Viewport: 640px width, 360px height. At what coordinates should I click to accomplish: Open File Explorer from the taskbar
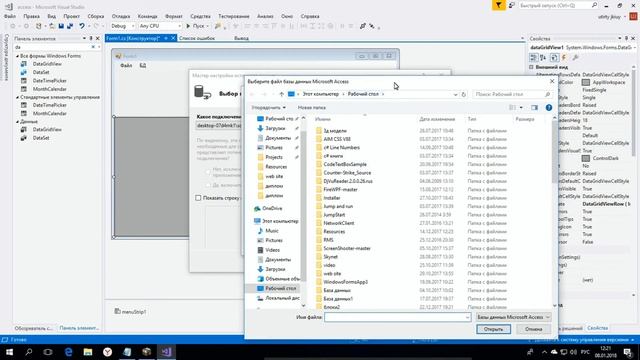[88, 352]
